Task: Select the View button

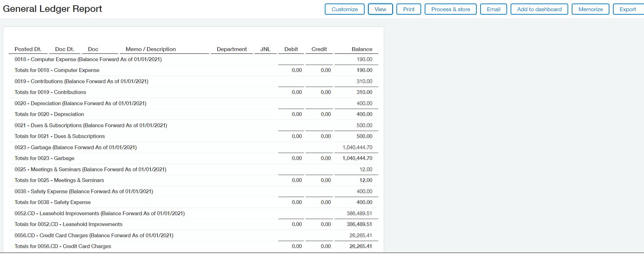Action: tap(380, 9)
